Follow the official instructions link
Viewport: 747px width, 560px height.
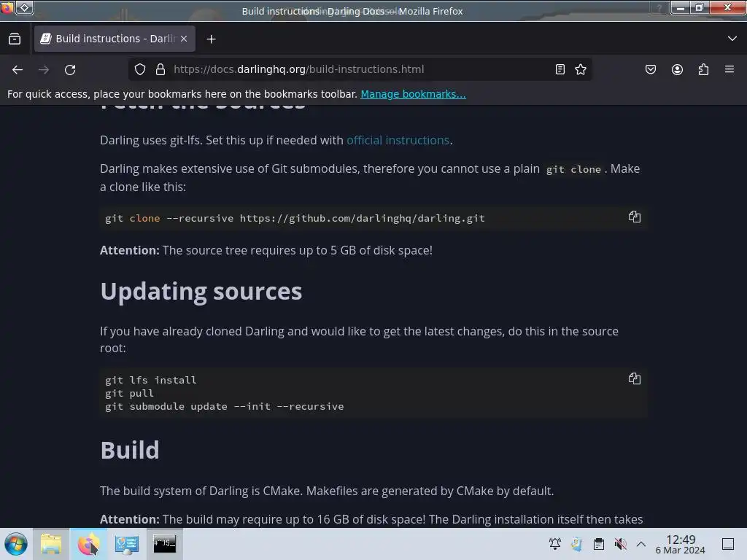(x=398, y=140)
